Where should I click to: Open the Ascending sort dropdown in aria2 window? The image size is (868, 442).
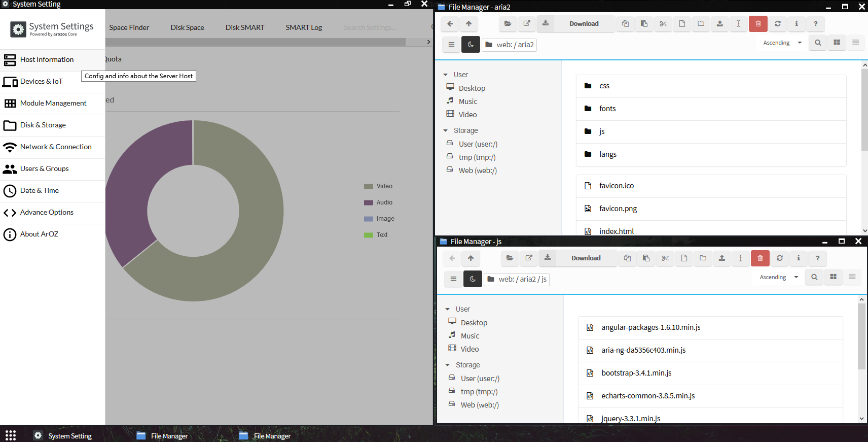[x=782, y=43]
